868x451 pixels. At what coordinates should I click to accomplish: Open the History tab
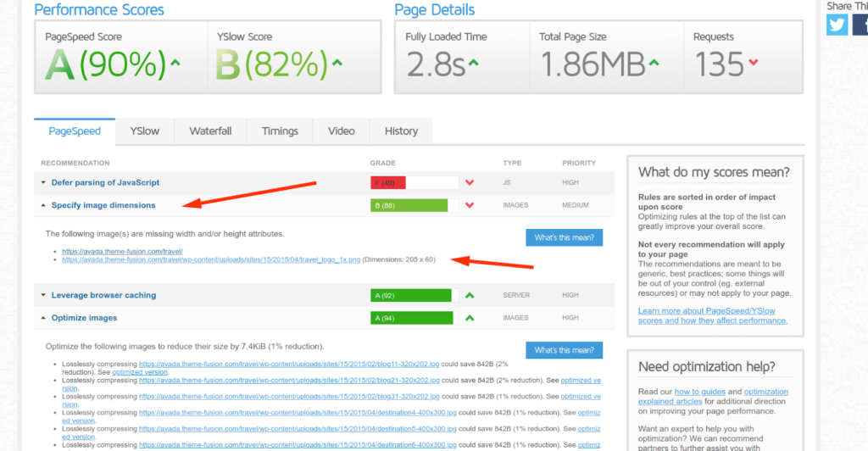401,131
